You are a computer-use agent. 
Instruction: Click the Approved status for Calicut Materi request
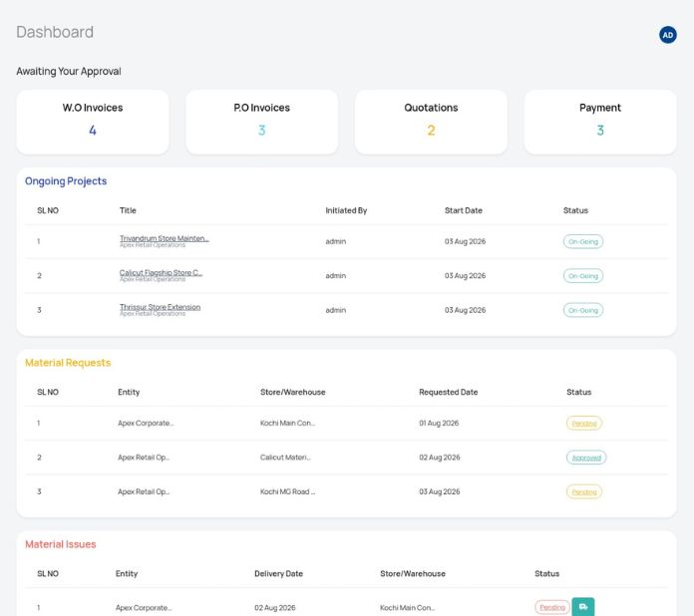586,458
